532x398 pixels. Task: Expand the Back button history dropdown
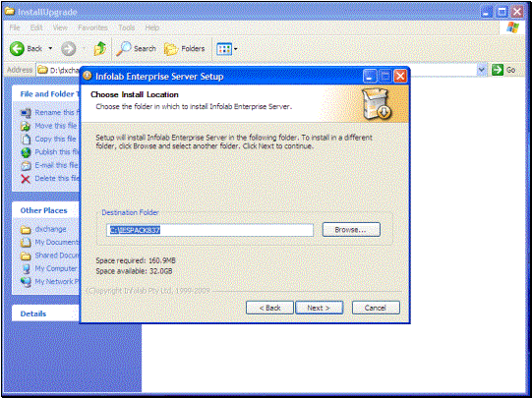(50, 49)
